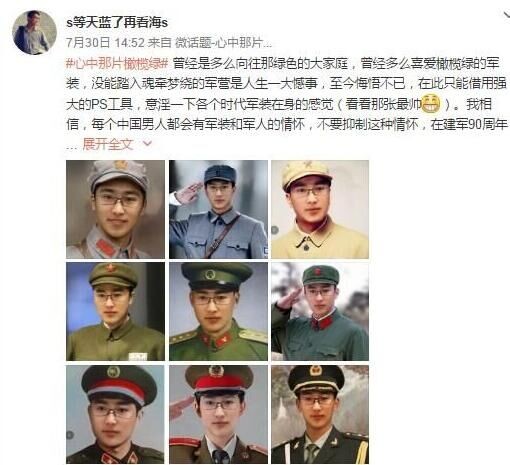Viewport: 510px width, 465px height.
Task: Open the poster's profile avatar
Action: [x=34, y=32]
